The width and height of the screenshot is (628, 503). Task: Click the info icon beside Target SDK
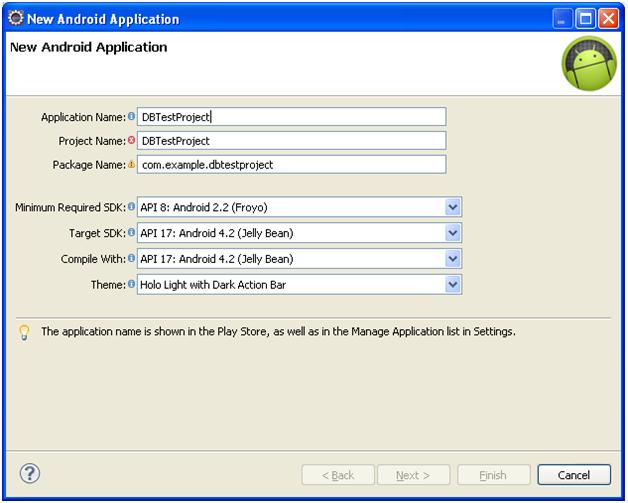pyautogui.click(x=131, y=232)
